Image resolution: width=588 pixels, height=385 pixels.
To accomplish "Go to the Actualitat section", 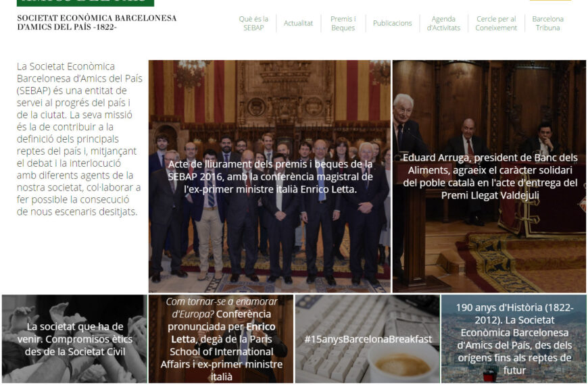I will click(x=298, y=23).
